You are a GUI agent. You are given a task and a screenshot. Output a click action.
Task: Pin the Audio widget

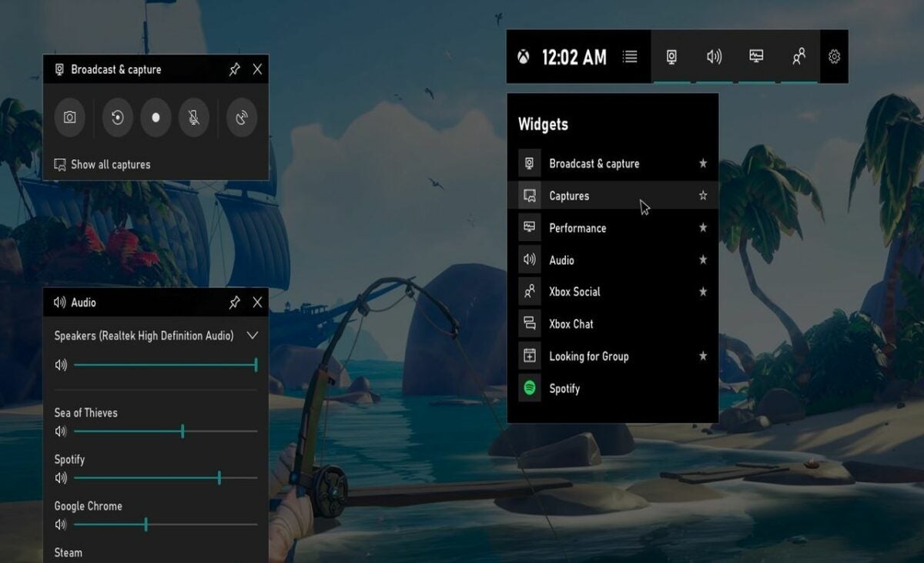pos(236,303)
